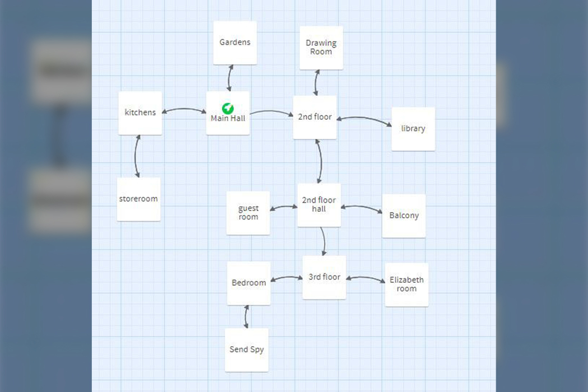Click the kitchens passage node
This screenshot has height=392, width=588.
coord(140,113)
